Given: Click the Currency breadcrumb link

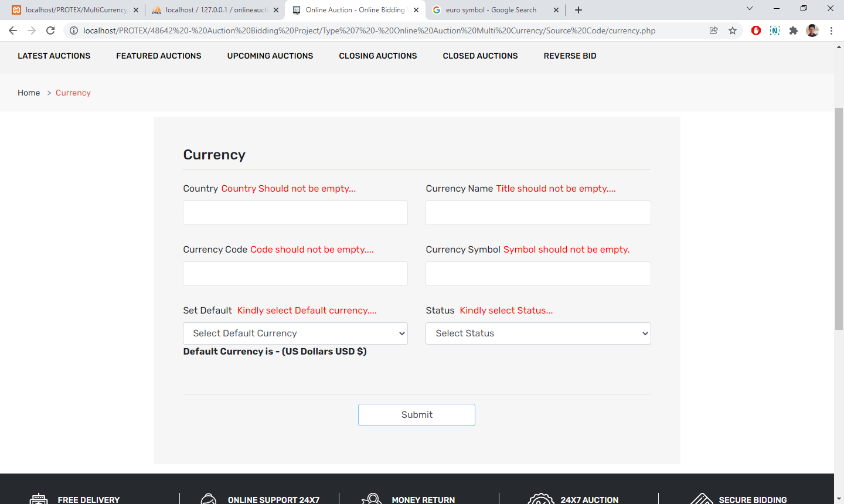Looking at the screenshot, I should [73, 93].
